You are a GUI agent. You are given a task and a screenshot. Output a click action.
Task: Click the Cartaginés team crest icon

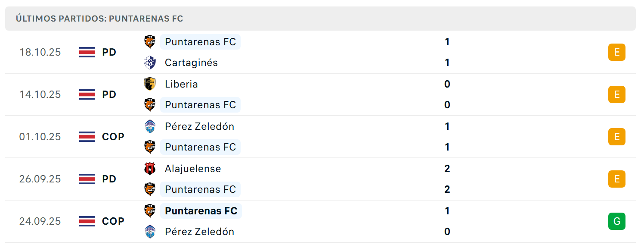[150, 63]
